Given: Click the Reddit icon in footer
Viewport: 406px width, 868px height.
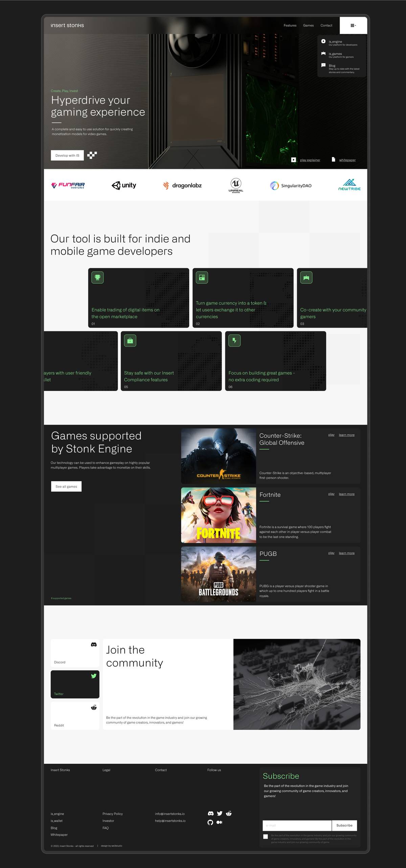Looking at the screenshot, I should pos(229,813).
